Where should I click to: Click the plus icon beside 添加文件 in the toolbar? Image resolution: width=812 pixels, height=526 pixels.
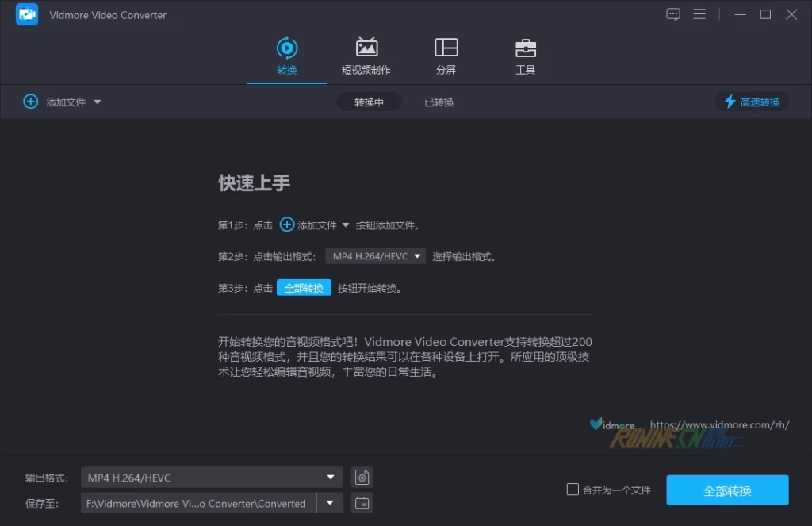click(x=30, y=102)
